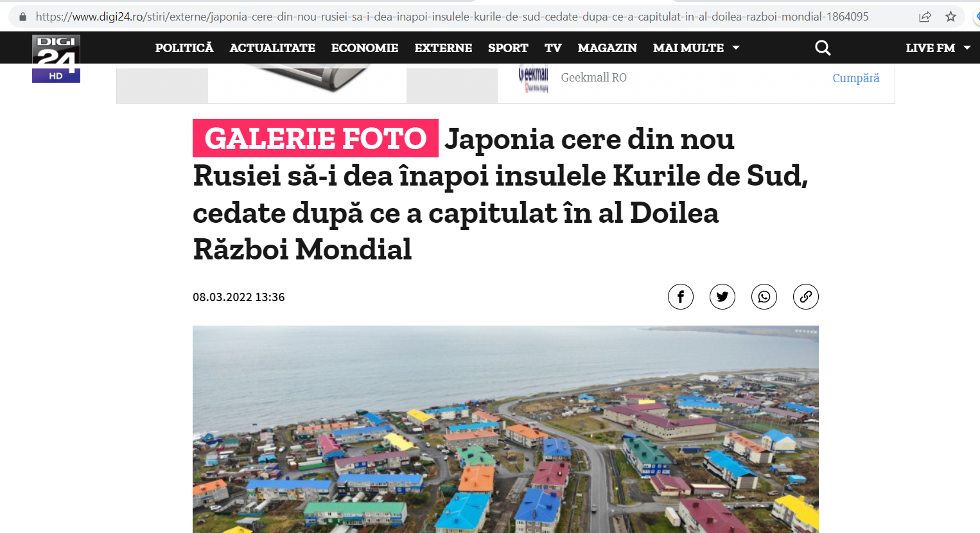Bookmark page with star icon

[951, 17]
